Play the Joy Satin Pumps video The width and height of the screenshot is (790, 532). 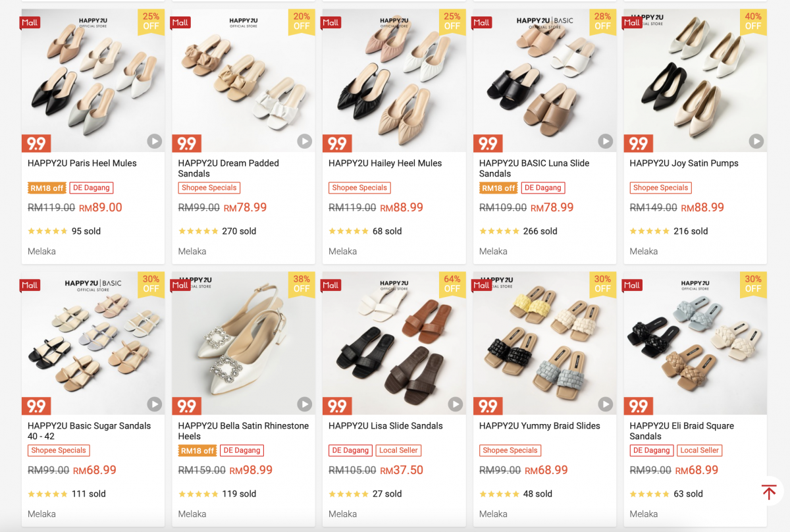[x=756, y=141]
